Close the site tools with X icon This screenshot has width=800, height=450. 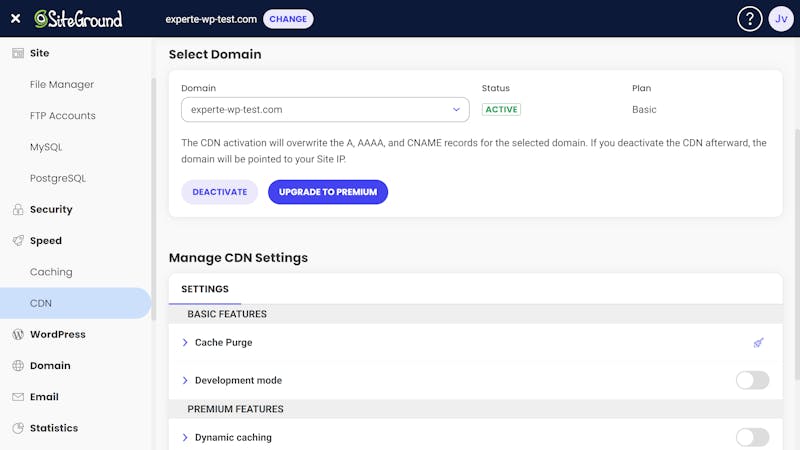[15, 18]
